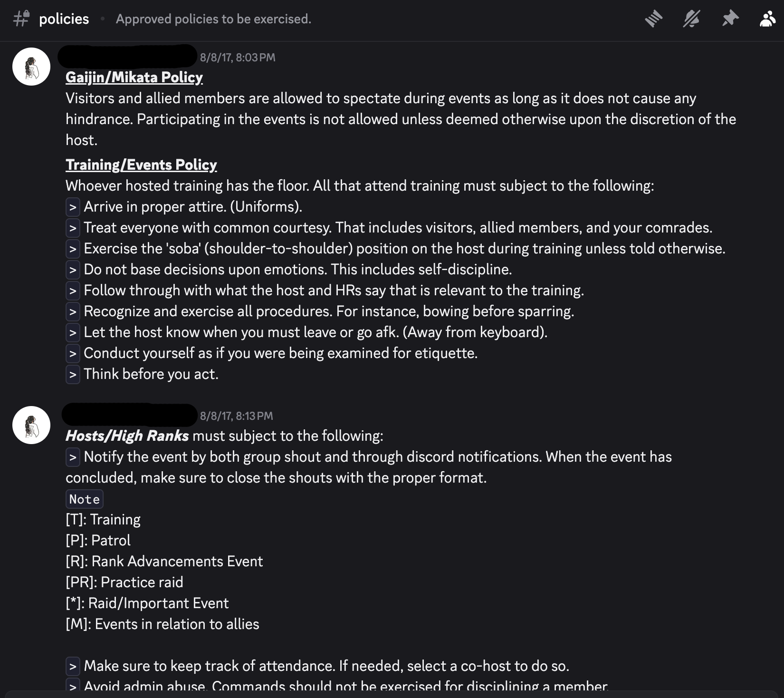Screen dimensions: 784x698
Task: Click the channel name 'policies'
Action: click(x=64, y=19)
